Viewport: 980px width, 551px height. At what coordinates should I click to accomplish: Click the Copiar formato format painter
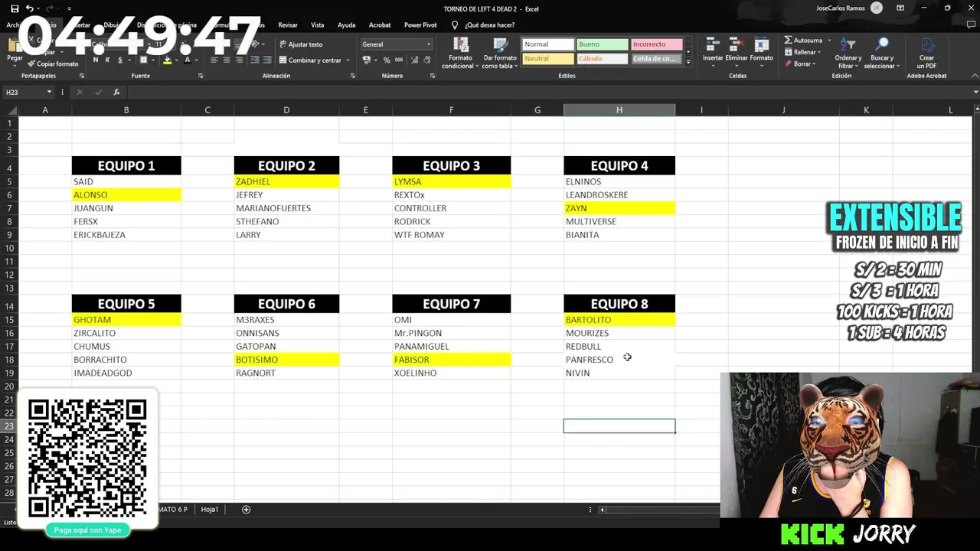(54, 64)
